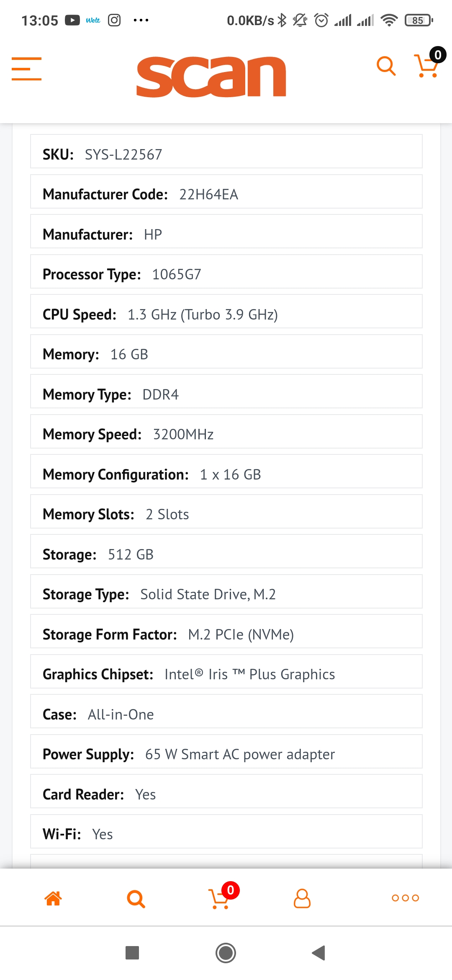This screenshot has height=980, width=452.
Task: Open search from the bottom navigation bar
Action: click(136, 897)
